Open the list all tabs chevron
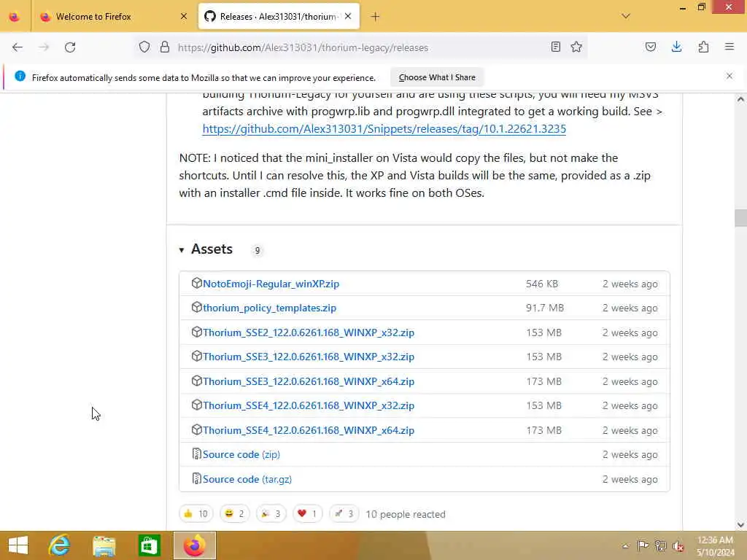This screenshot has width=747, height=560. pyautogui.click(x=626, y=16)
